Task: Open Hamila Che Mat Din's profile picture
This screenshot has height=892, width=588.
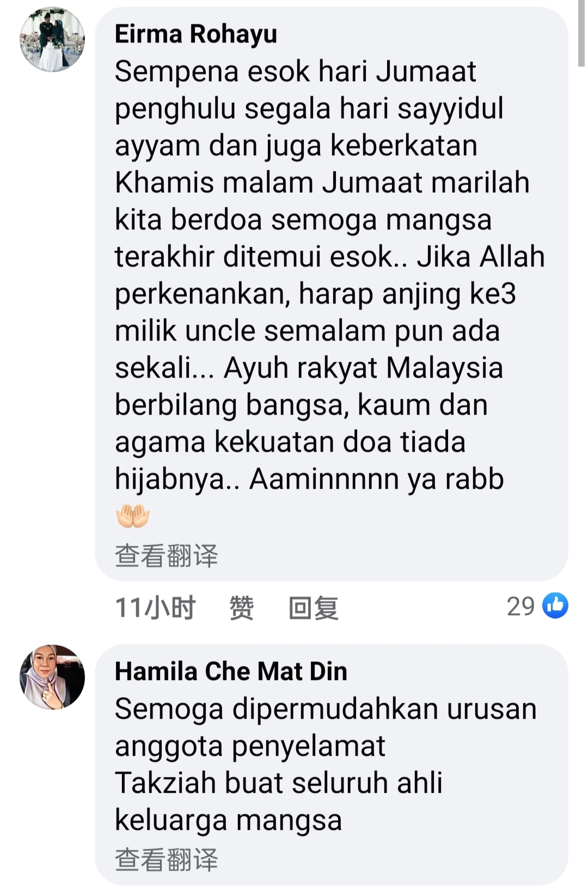Action: pyautogui.click(x=52, y=677)
